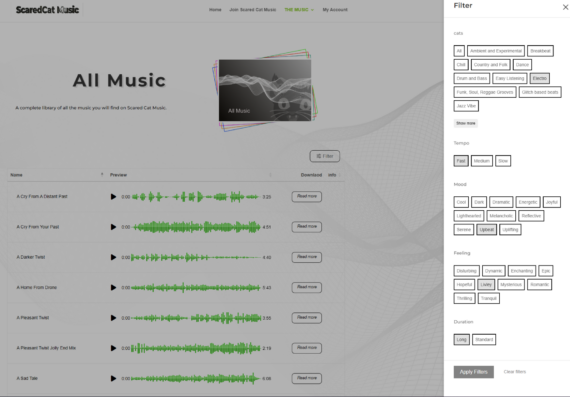Image resolution: width=570 pixels, height=397 pixels.
Task: Play preview of A Sad Tale
Action: click(x=113, y=378)
